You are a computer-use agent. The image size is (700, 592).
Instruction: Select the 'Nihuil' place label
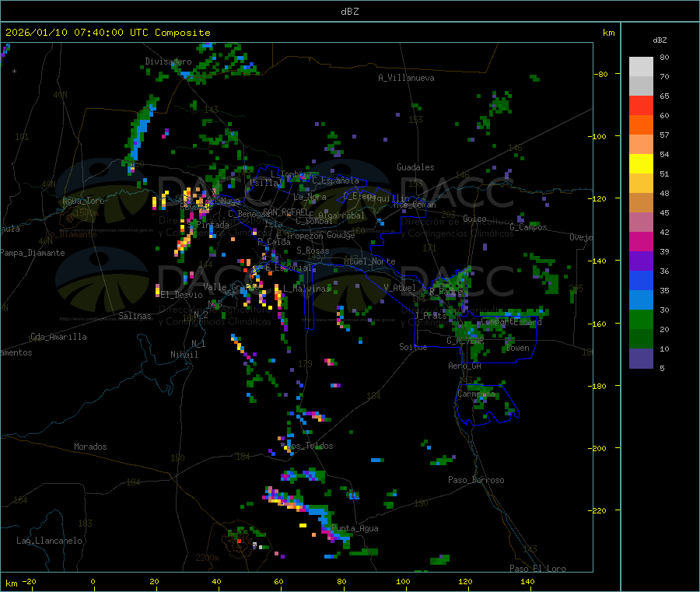tap(184, 355)
